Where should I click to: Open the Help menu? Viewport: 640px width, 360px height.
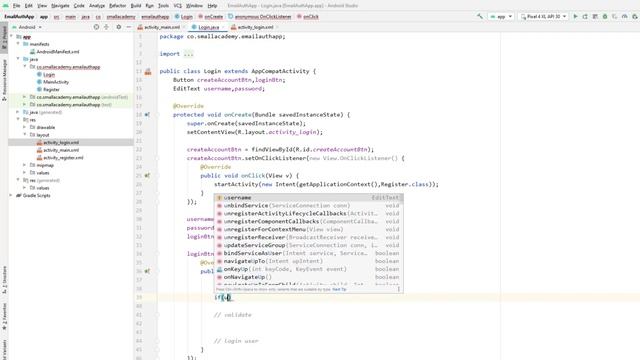212,6
